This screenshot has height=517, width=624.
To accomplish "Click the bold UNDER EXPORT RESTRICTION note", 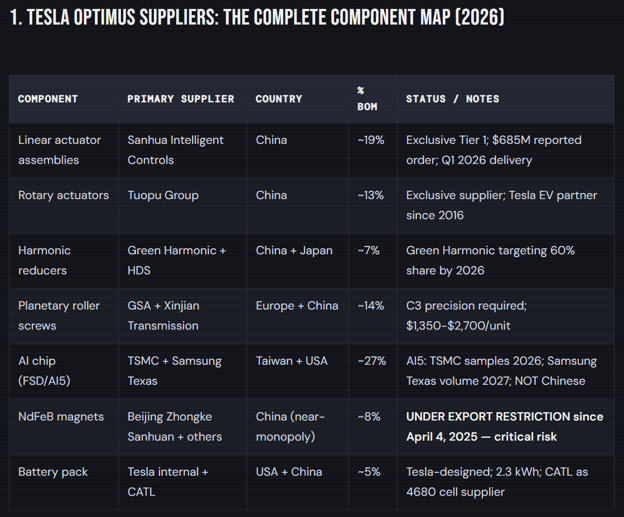I will pos(504,427).
